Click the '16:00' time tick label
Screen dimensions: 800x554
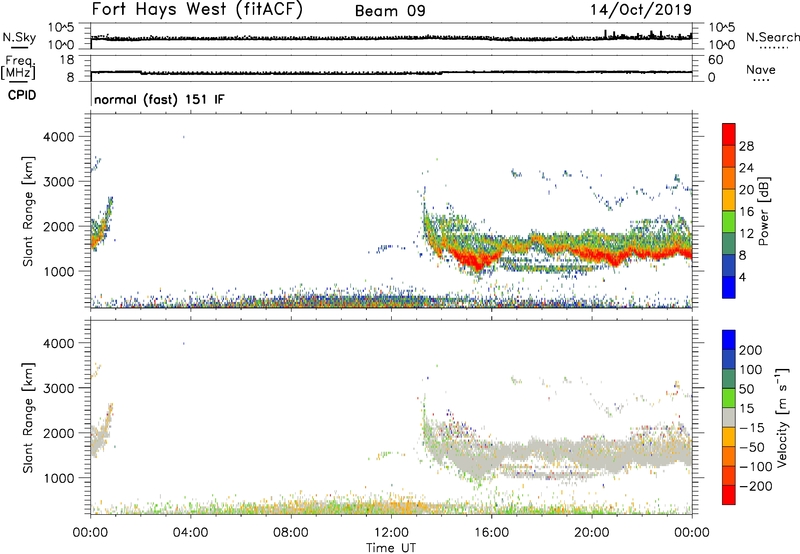click(491, 533)
